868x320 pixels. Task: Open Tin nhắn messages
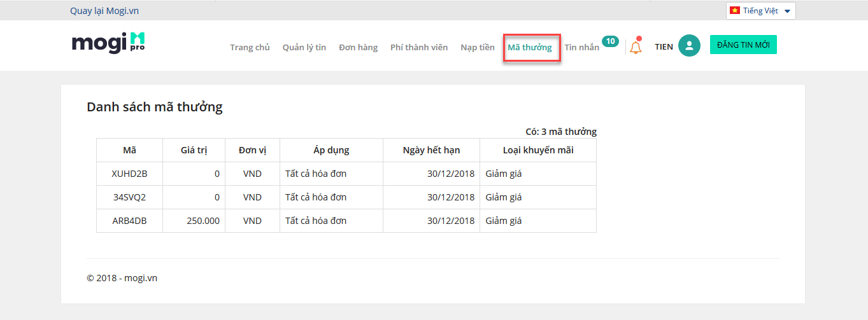coord(581,47)
